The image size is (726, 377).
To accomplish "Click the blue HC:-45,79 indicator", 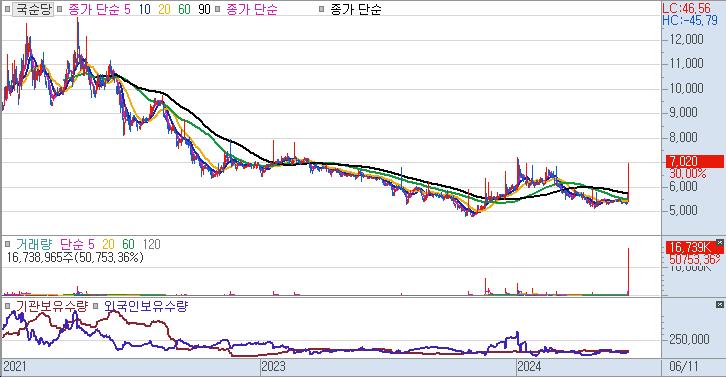I will point(689,20).
